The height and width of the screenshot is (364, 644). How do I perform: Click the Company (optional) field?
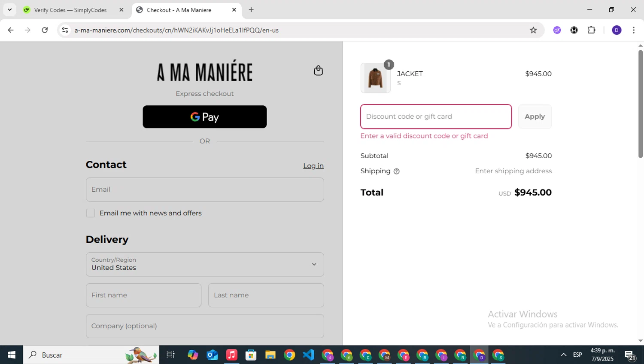[x=205, y=326]
